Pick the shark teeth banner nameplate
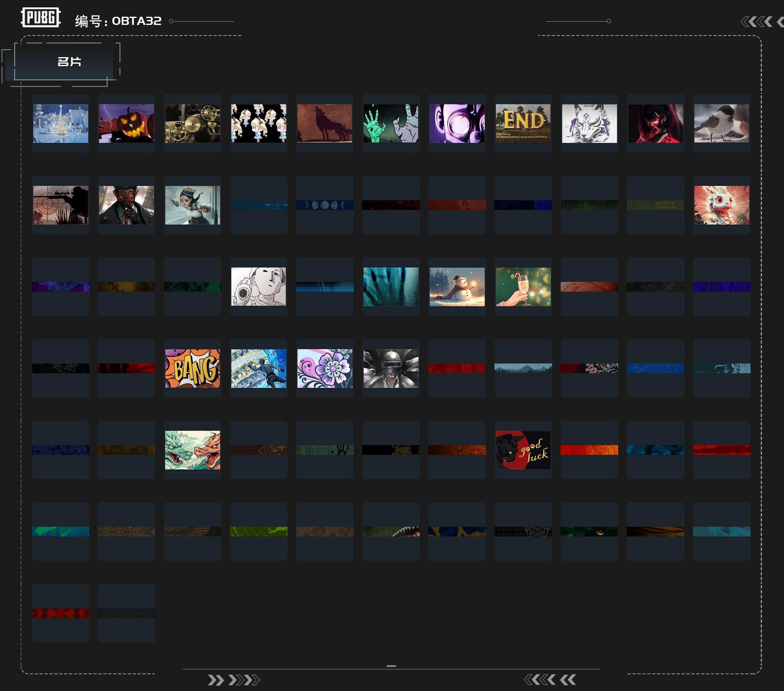784x691 pixels. pos(391,531)
